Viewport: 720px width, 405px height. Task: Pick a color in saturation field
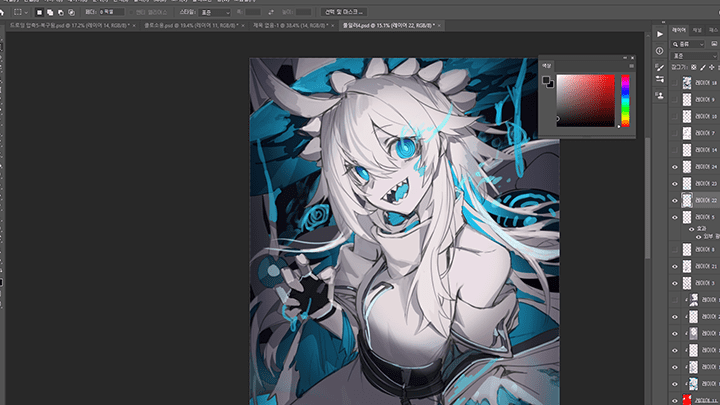585,101
